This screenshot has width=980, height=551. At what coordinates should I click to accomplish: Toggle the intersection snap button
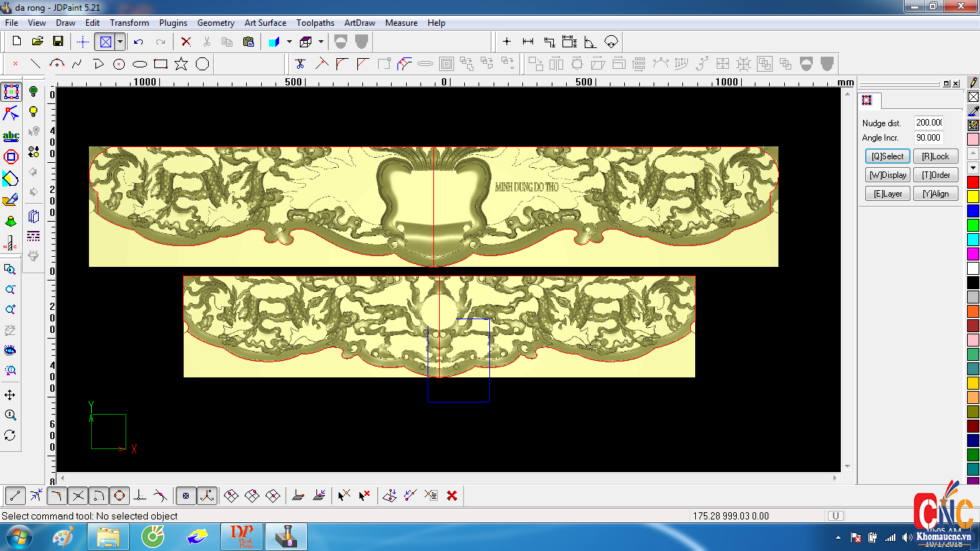pyautogui.click(x=78, y=495)
